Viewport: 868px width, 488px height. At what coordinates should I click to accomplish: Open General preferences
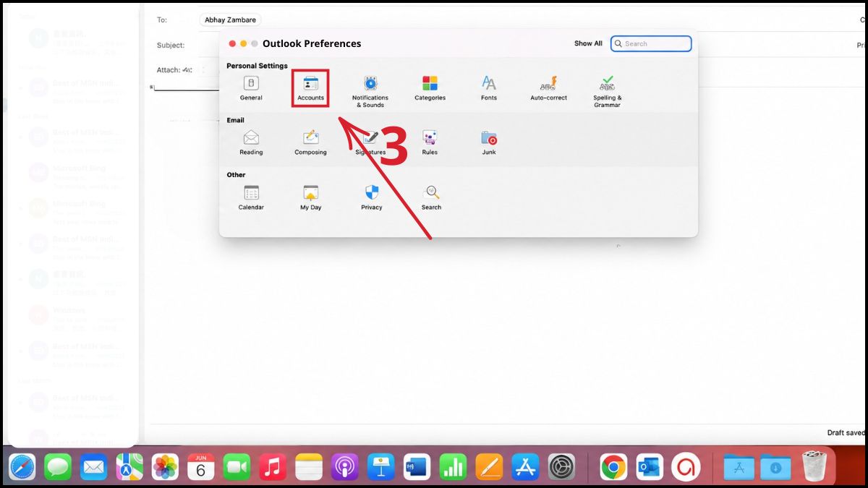coord(251,88)
